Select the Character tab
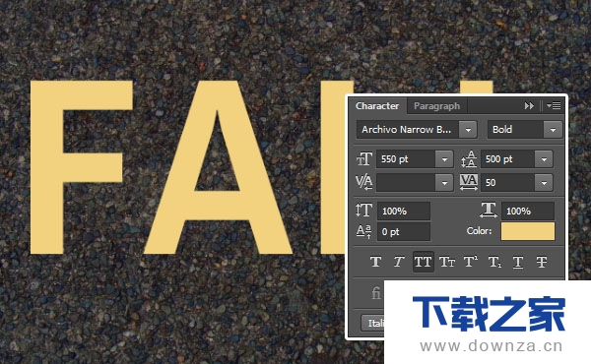The image size is (591, 364). [377, 106]
